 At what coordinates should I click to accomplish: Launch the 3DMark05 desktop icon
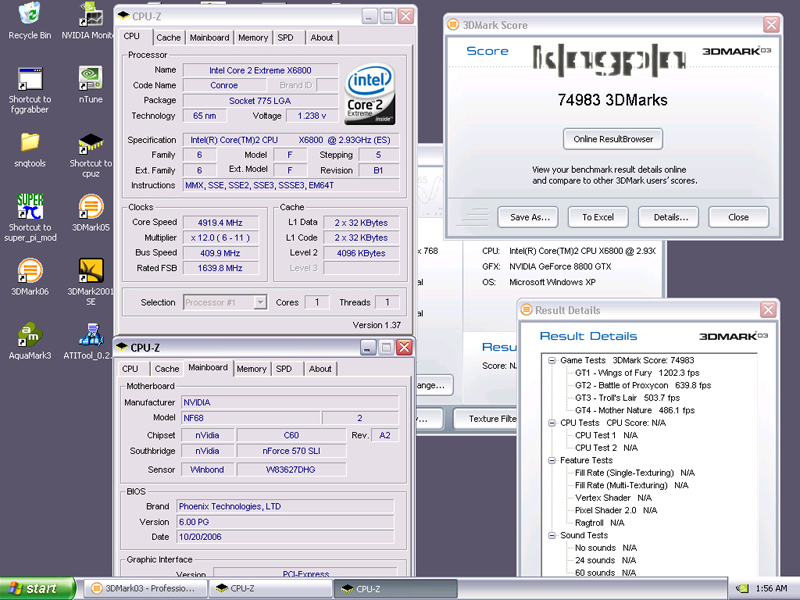[91, 207]
